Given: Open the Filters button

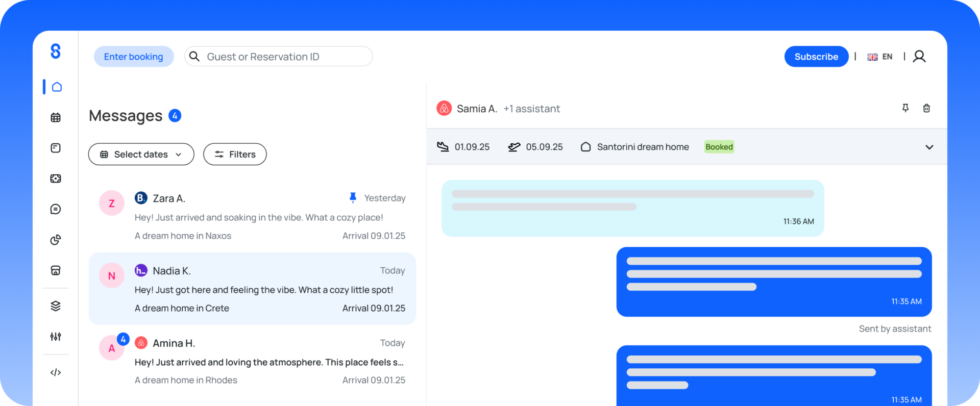Looking at the screenshot, I should click(x=235, y=154).
